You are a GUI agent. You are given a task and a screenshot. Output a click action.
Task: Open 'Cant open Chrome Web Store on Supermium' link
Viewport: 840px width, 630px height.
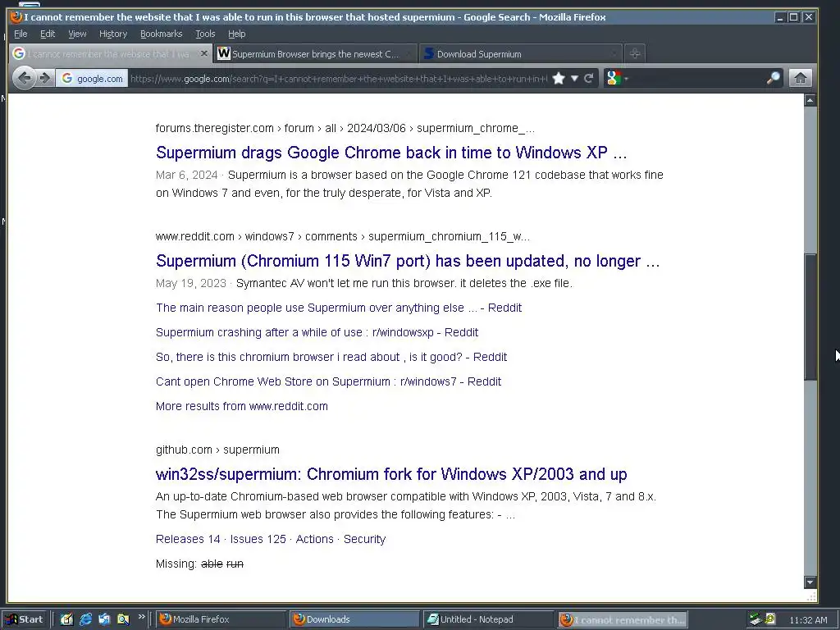[x=328, y=381]
